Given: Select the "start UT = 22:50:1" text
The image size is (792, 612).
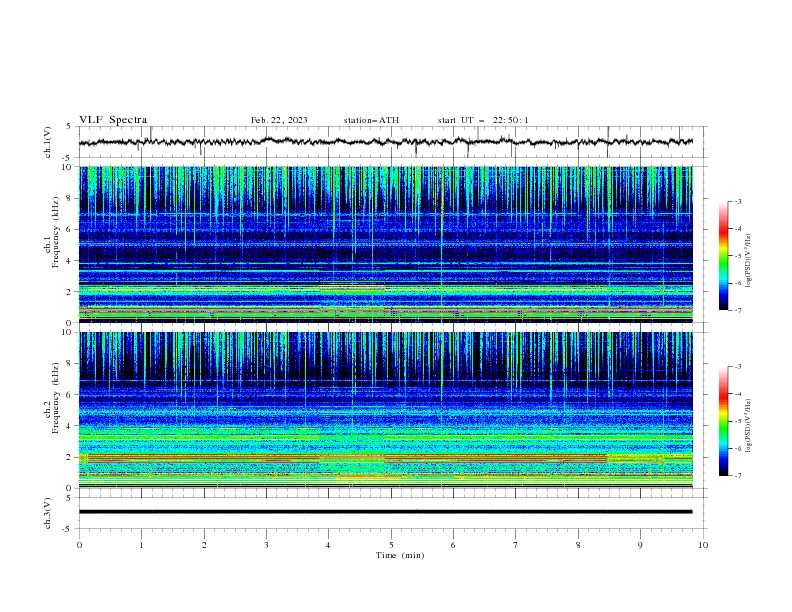Looking at the screenshot, I should click(x=483, y=120).
